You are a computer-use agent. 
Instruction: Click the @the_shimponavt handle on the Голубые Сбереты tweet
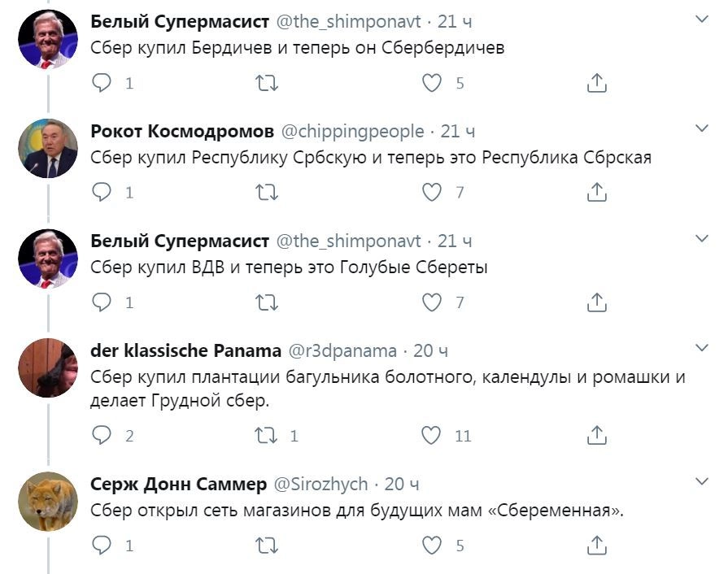coord(349,241)
